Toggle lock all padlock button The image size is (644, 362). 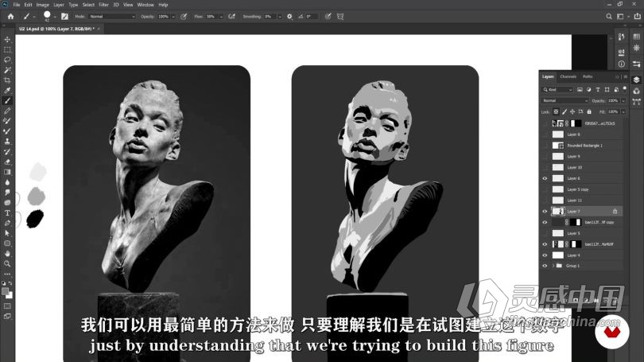[589, 111]
